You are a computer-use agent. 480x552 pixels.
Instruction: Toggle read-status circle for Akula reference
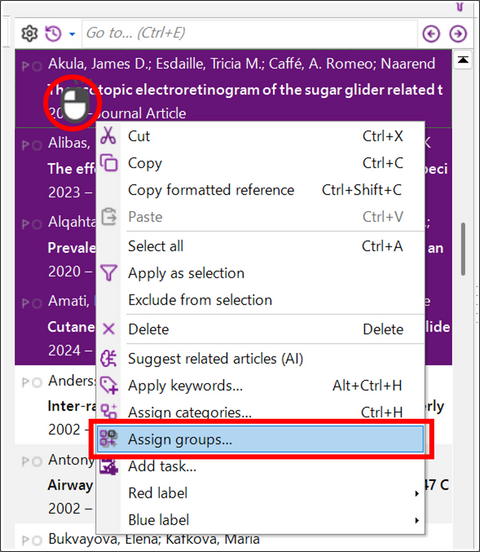tap(37, 66)
